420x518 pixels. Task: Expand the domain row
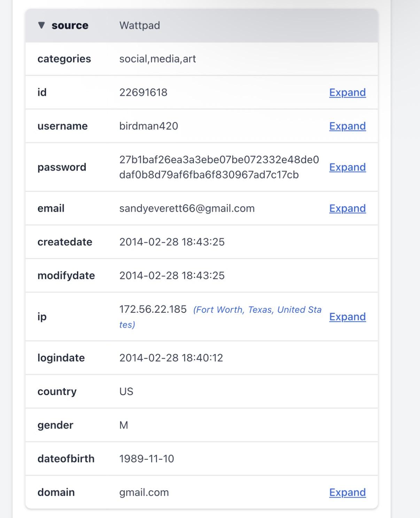(x=347, y=492)
